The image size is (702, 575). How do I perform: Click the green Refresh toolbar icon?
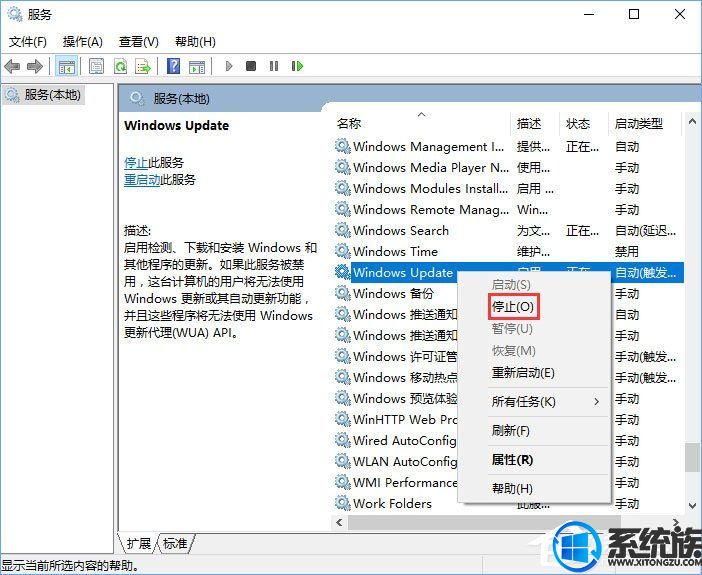[x=120, y=67]
